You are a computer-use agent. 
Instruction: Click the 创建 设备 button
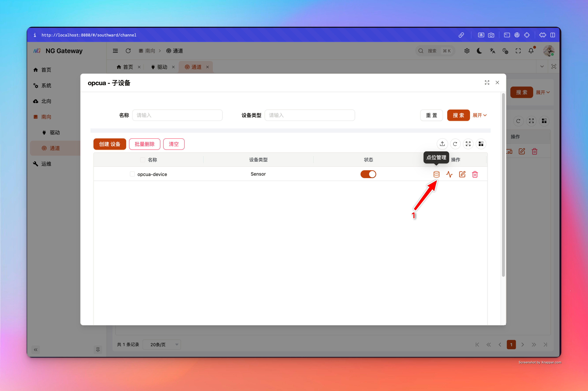[110, 144]
